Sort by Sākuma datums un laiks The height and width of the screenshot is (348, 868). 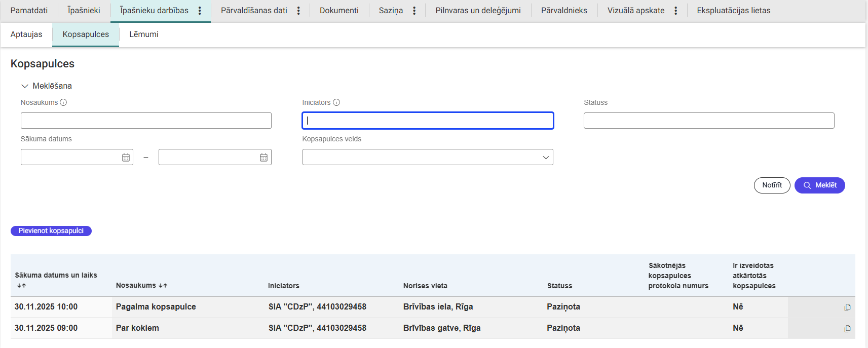pos(21,286)
